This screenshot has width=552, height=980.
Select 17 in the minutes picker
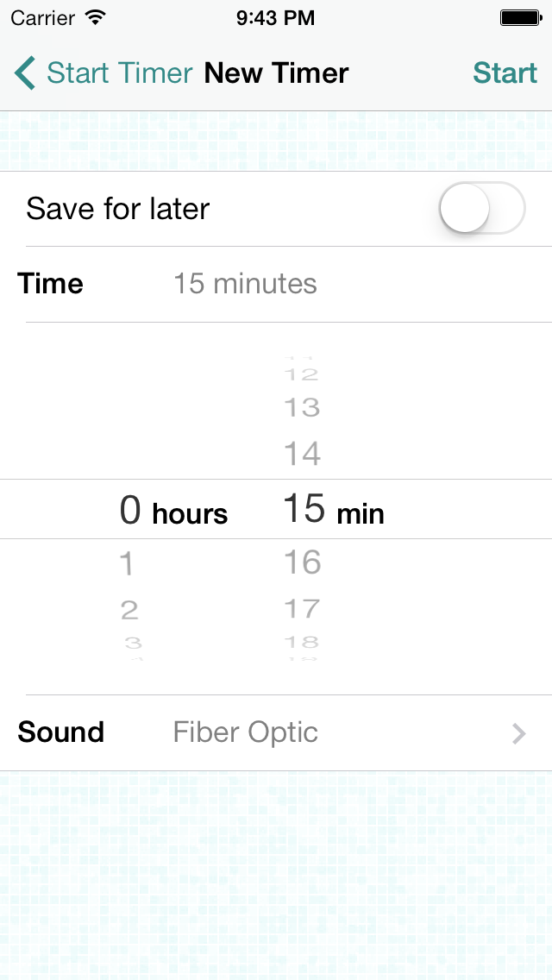click(302, 609)
